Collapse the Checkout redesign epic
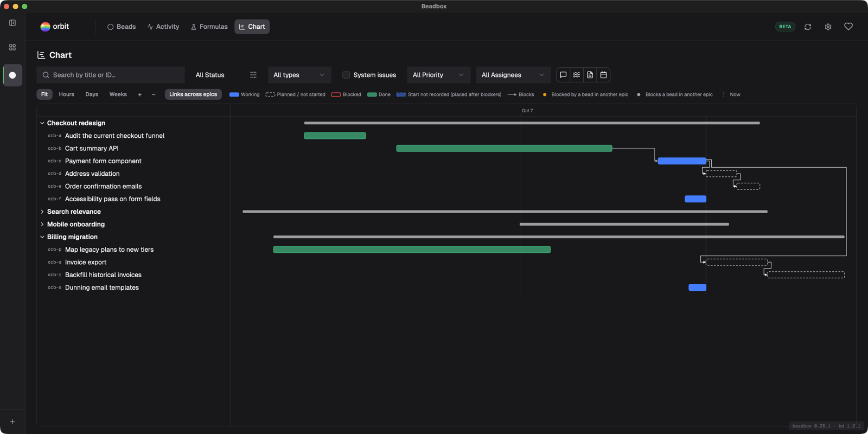The height and width of the screenshot is (434, 868). click(x=42, y=123)
